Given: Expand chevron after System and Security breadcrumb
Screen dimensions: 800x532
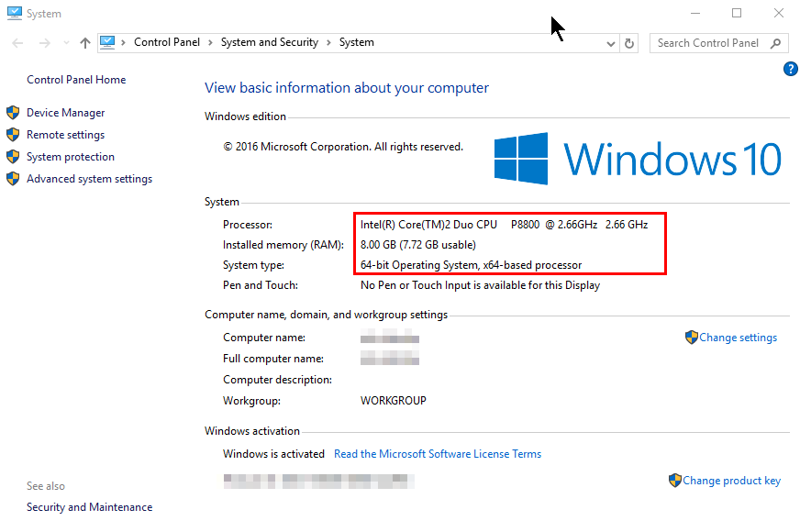Looking at the screenshot, I should pos(328,43).
